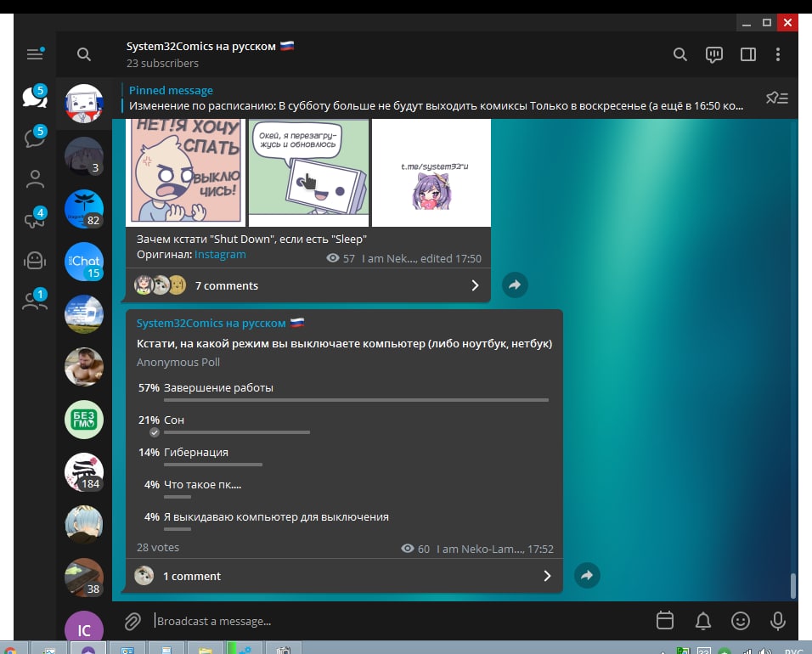Click РУС language indicator in system tray
Screen dimensions: 812x654
click(794, 651)
